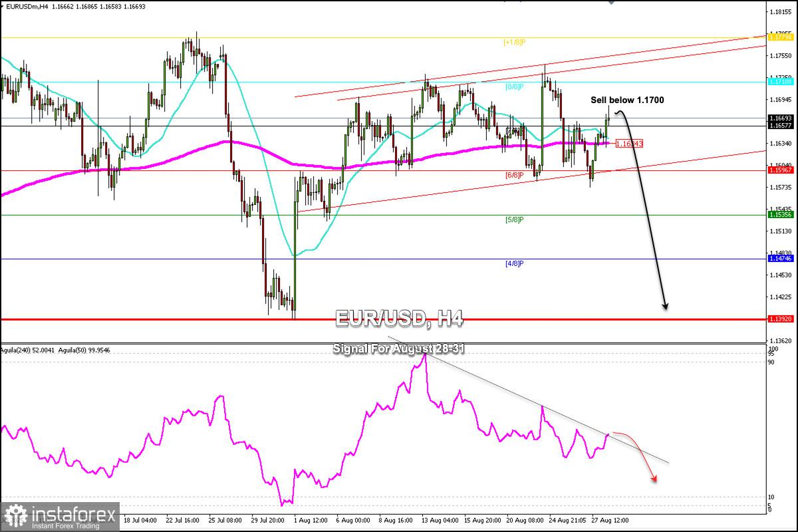The image size is (798, 532).
Task: Click the 100 indicator scale value
Action: 772,348
